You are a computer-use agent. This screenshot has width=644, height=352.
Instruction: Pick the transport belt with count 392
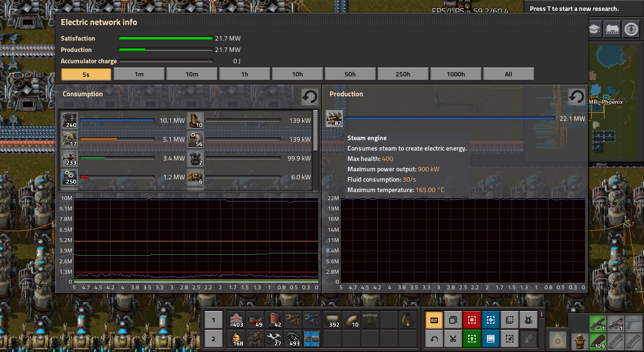(x=332, y=319)
